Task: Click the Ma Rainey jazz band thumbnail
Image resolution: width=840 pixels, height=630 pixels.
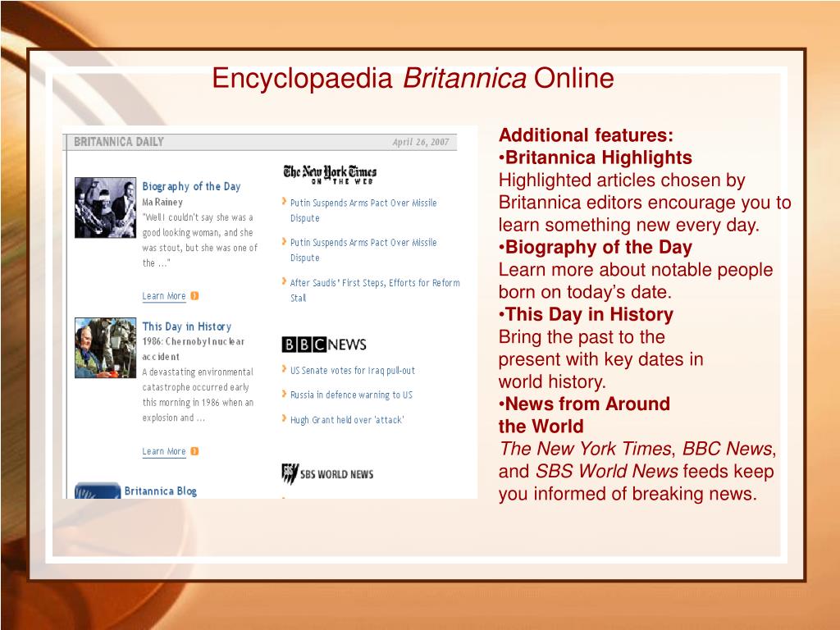Action: [106, 208]
